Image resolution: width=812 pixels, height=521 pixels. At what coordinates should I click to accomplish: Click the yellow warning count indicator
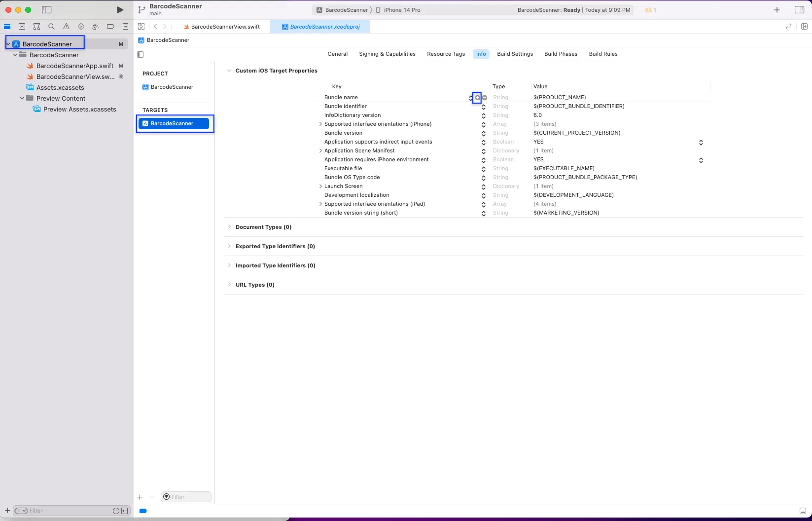650,10
